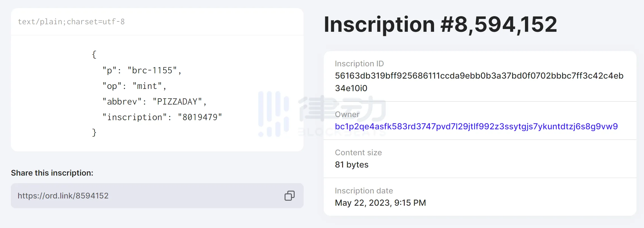Viewport: 644px width, 228px height.
Task: Click the "abbrev": "PIZZADAY" line
Action: [x=154, y=102]
